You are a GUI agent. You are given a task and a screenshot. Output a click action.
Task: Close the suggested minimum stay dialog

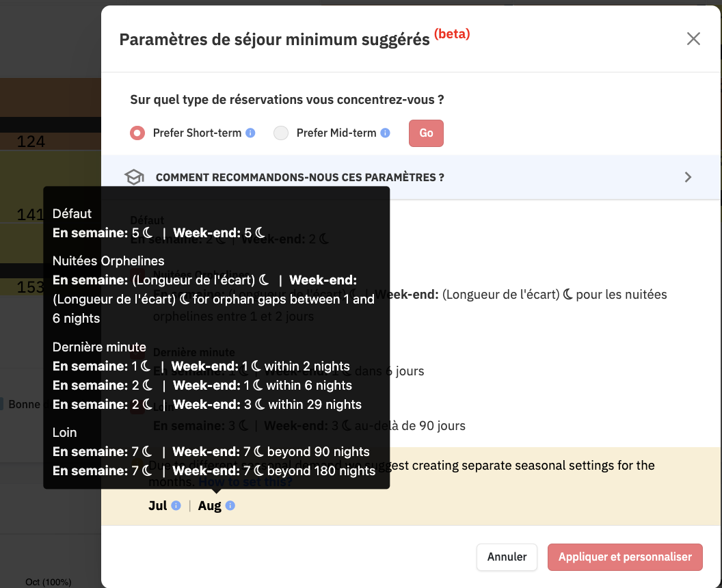click(693, 39)
